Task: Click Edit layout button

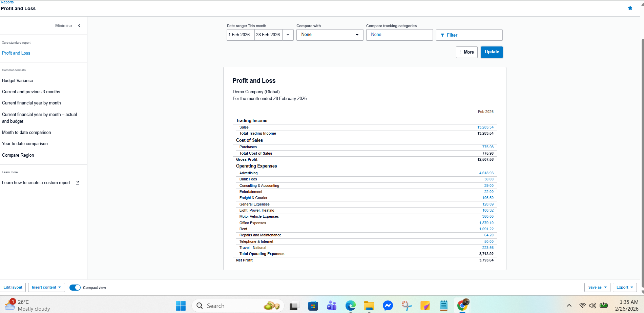Action: [13, 288]
